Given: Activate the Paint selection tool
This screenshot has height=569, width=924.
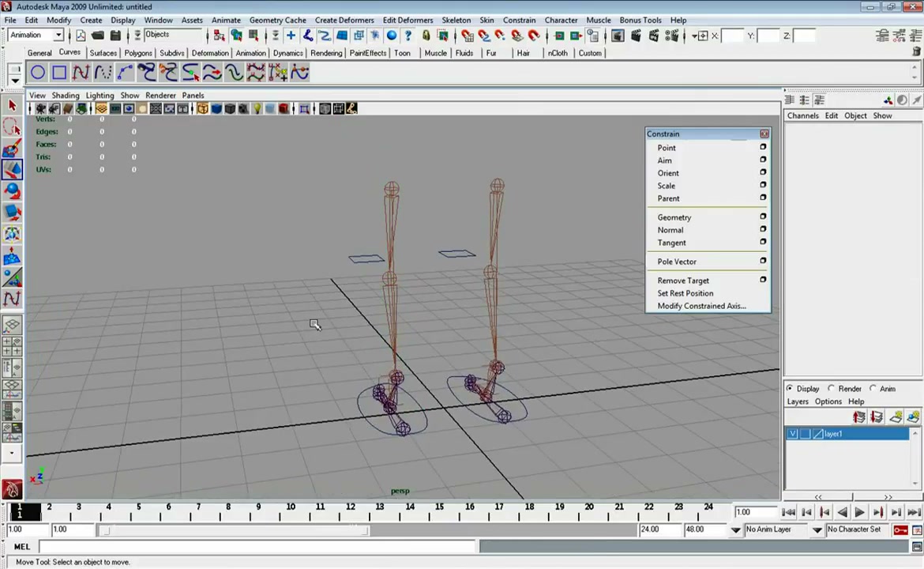Looking at the screenshot, I should [12, 148].
